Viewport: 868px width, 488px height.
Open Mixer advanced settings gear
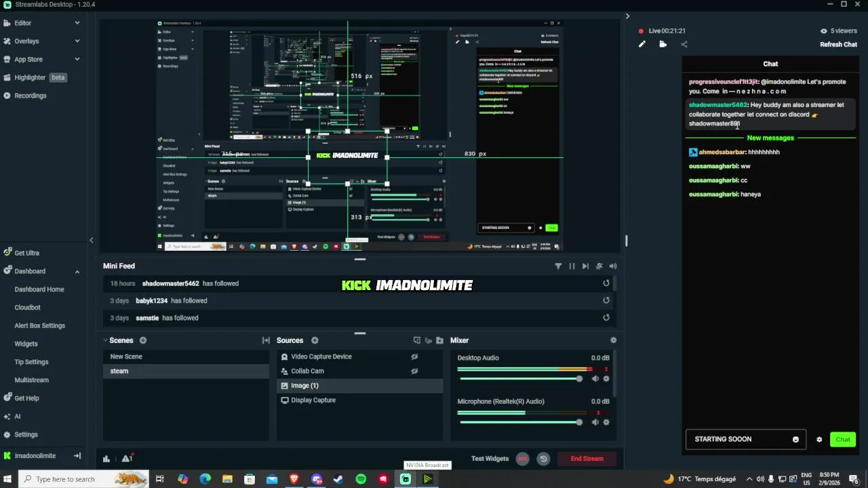point(613,340)
